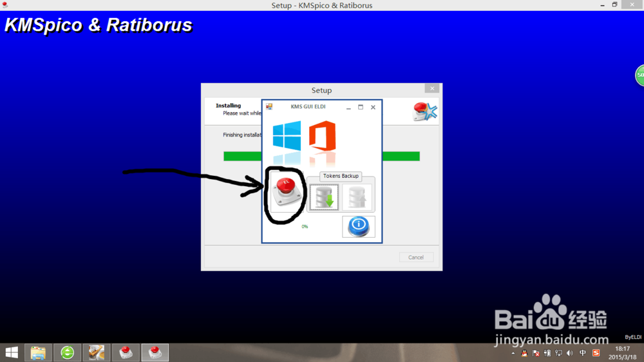
Task: Minimize the KMS GUI ELDI window
Action: tap(348, 107)
